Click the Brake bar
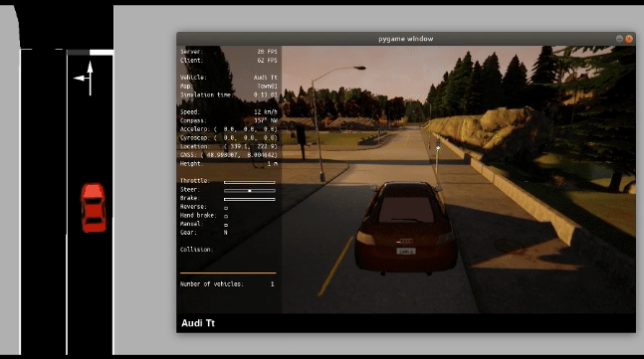Screen dimensions: 644x359 (249, 200)
